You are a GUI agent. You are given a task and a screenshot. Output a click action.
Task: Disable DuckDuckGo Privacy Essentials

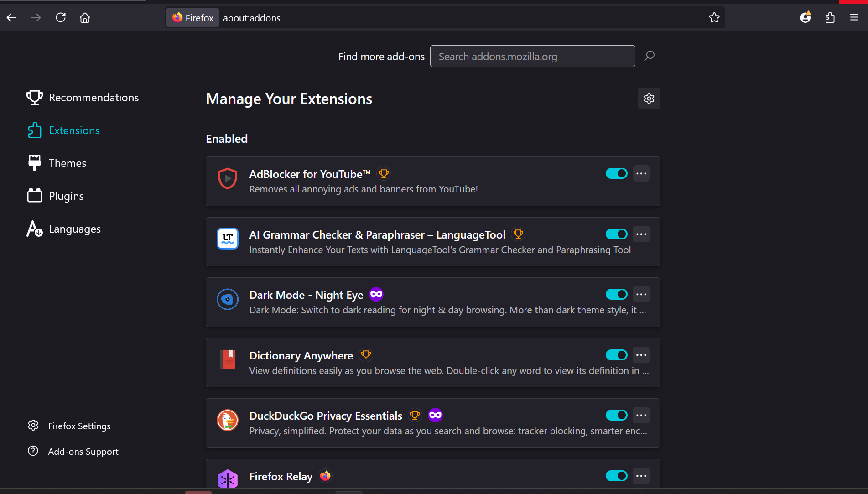617,415
